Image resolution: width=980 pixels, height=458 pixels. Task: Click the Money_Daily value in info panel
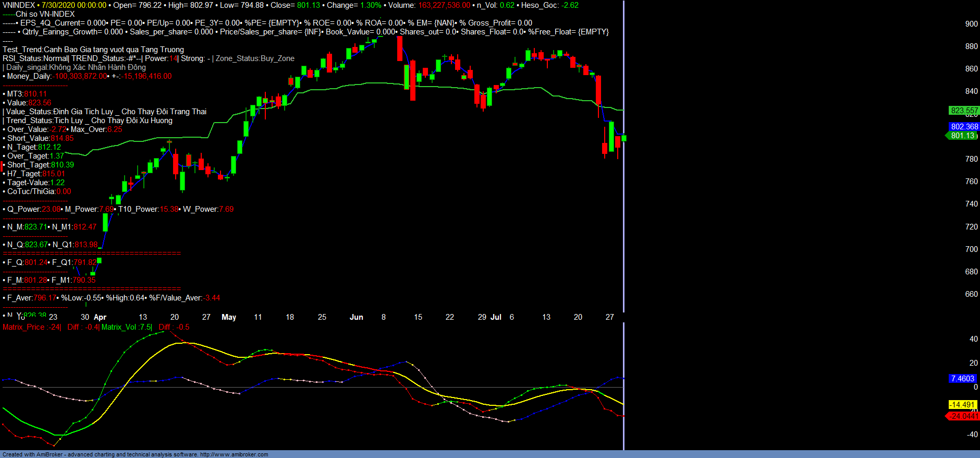81,76
